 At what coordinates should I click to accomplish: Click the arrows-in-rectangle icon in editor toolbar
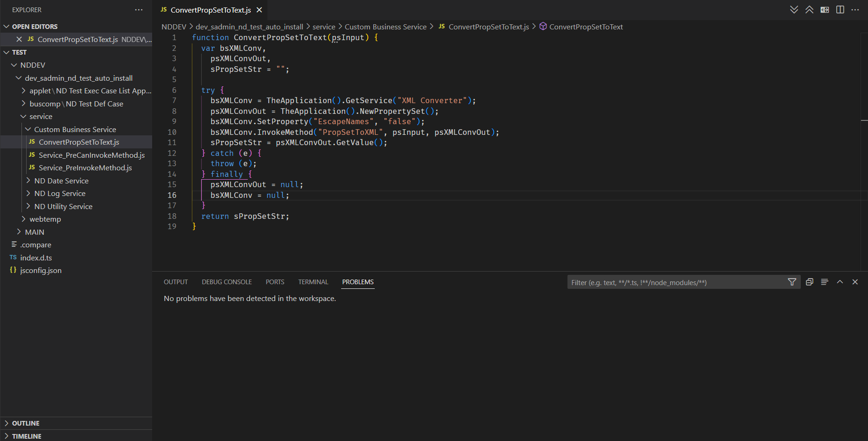[x=825, y=10]
